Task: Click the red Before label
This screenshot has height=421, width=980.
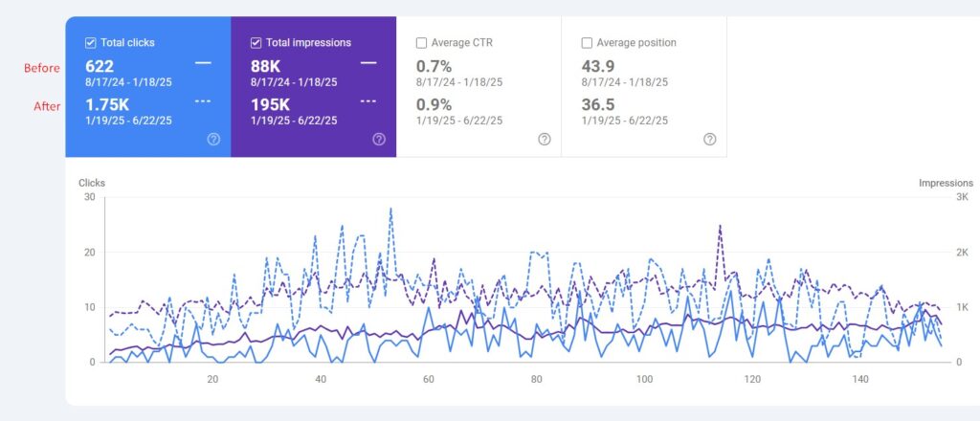Action: [x=42, y=68]
